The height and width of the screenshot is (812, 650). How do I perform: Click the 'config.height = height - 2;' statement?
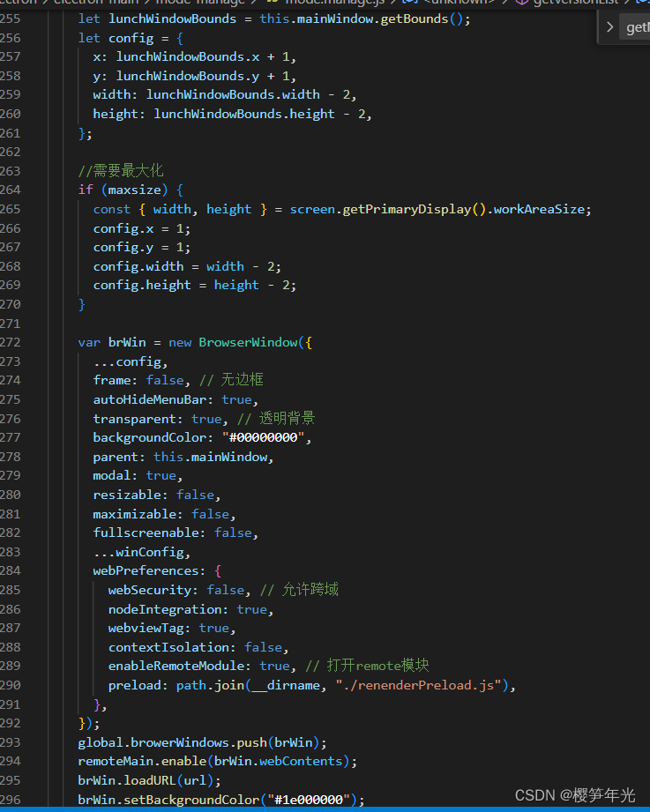pyautogui.click(x=194, y=285)
